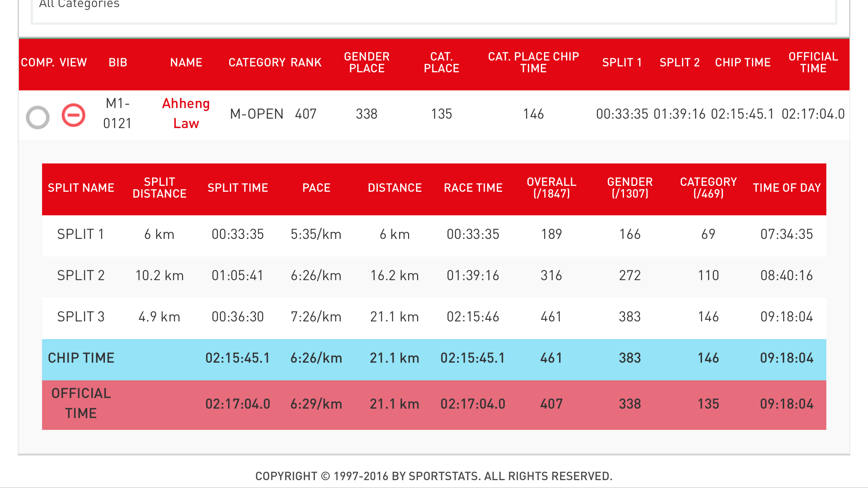This screenshot has height=488, width=868.
Task: Sort by CAT. PLACE header
Action: click(x=441, y=62)
